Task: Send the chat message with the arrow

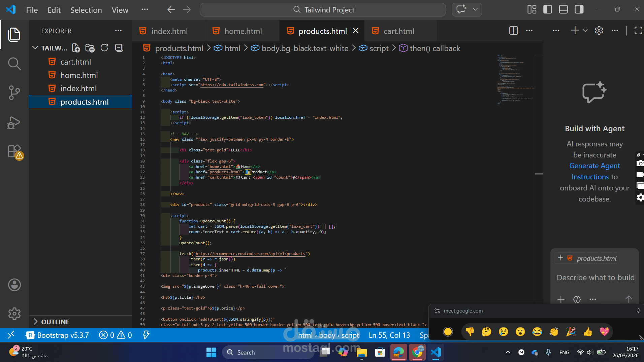Action: pyautogui.click(x=629, y=299)
